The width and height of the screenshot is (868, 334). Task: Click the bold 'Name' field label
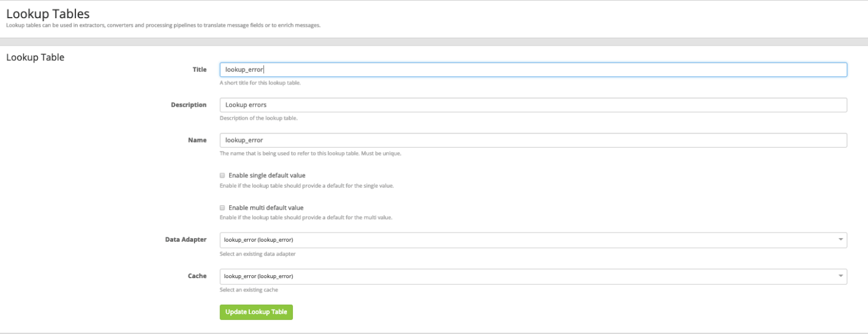197,140
